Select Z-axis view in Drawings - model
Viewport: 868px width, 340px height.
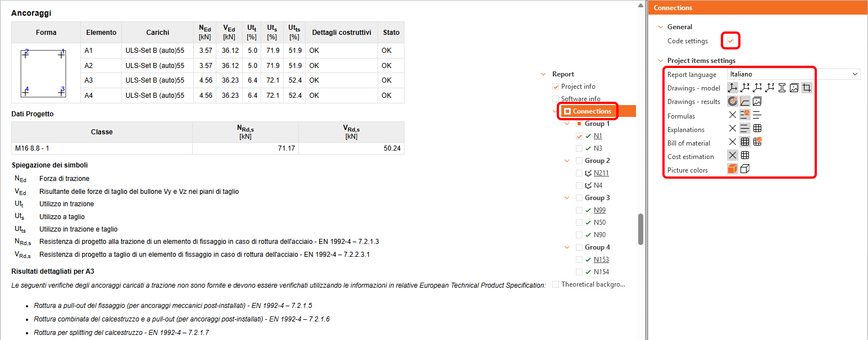[769, 88]
